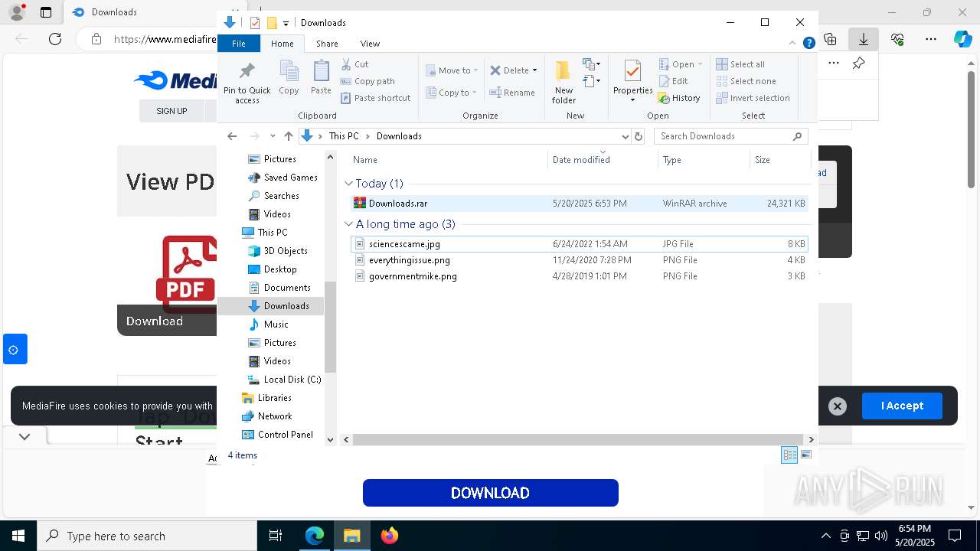Collapse the Today (1) group
This screenshot has width=980, height=551.
pos(348,184)
